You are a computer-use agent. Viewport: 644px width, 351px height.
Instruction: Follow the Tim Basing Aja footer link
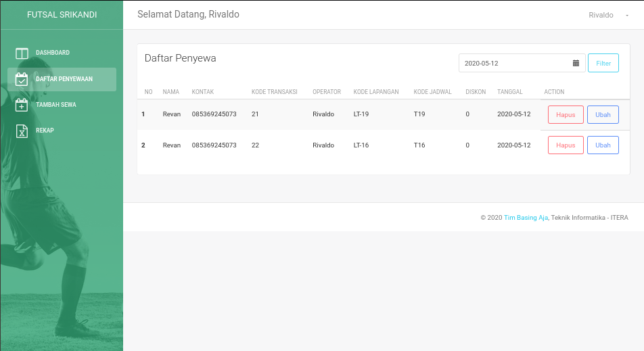pos(526,218)
